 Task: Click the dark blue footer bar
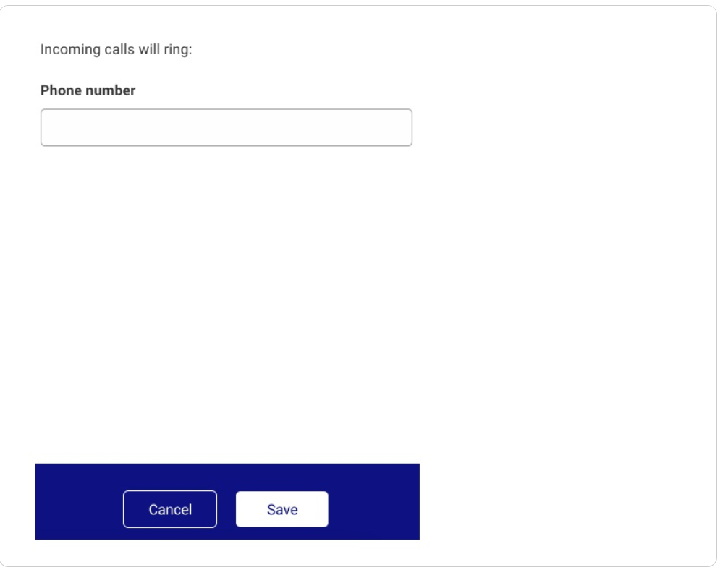[x=227, y=501]
